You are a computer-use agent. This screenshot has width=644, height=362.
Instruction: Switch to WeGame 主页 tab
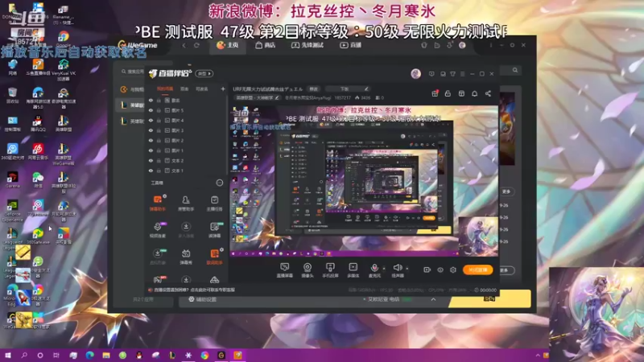228,45
